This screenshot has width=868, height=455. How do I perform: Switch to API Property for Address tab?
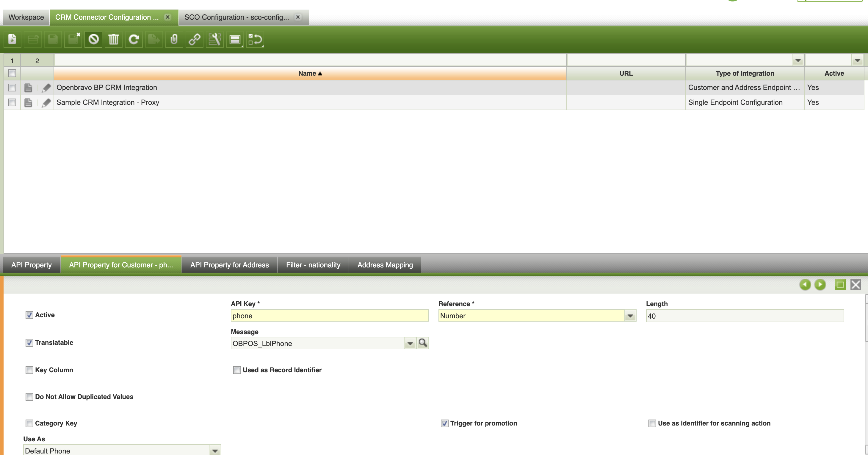pyautogui.click(x=229, y=265)
